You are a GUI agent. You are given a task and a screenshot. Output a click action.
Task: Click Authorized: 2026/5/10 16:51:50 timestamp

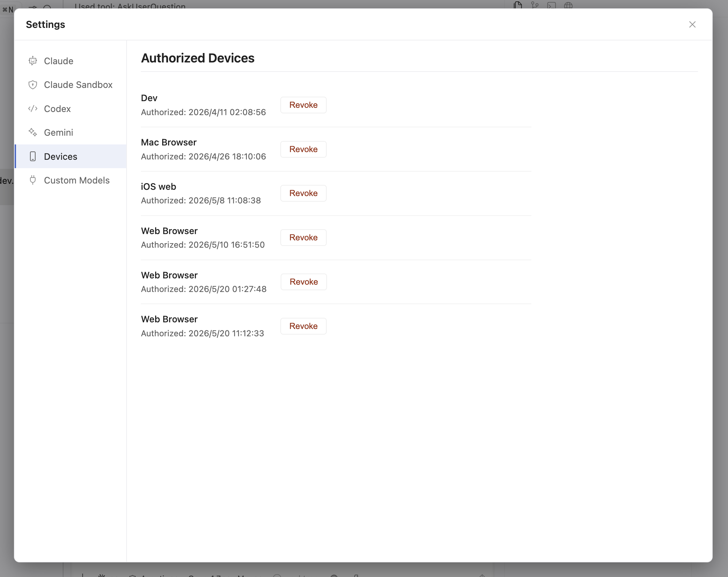pyautogui.click(x=203, y=245)
